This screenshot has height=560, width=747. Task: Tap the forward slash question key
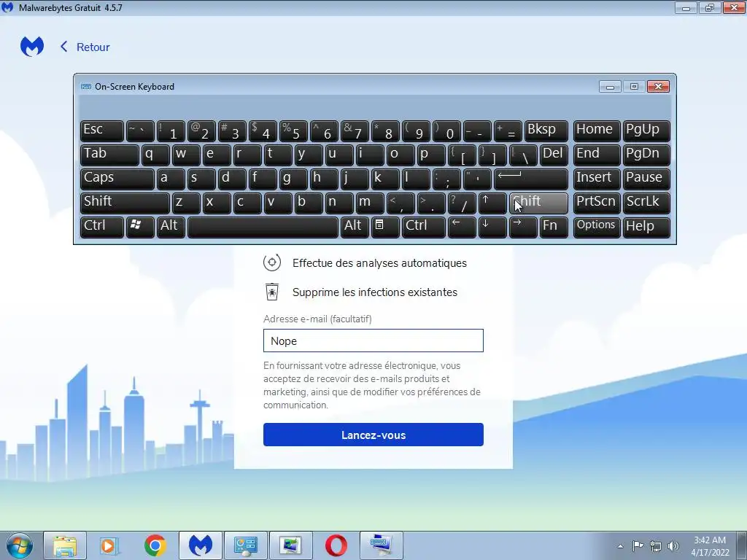pos(462,203)
